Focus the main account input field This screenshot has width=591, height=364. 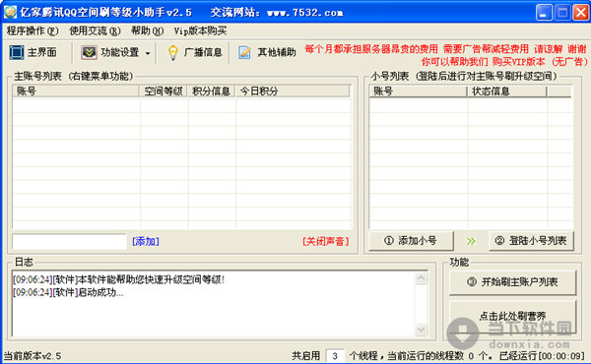point(69,241)
